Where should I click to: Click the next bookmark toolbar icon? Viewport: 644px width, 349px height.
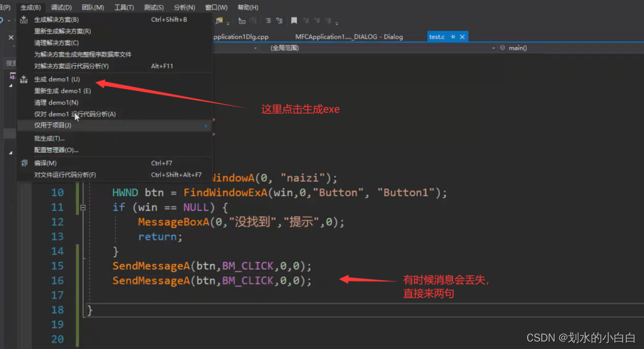pos(317,21)
